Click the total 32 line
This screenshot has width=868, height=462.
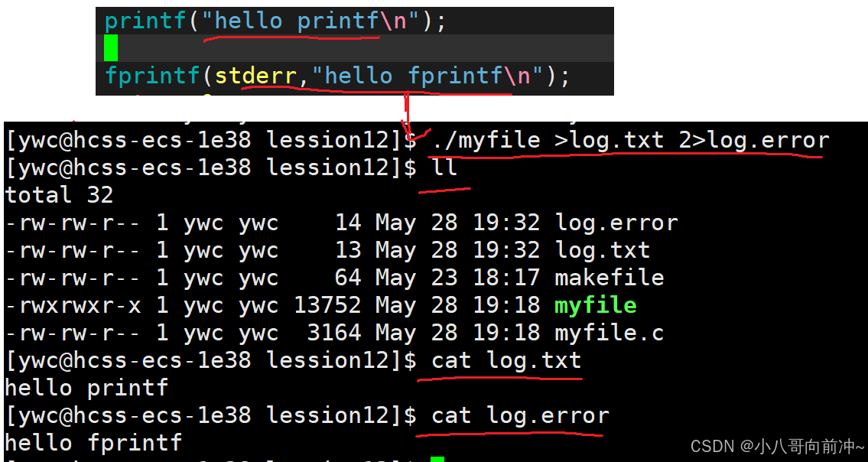(x=59, y=195)
